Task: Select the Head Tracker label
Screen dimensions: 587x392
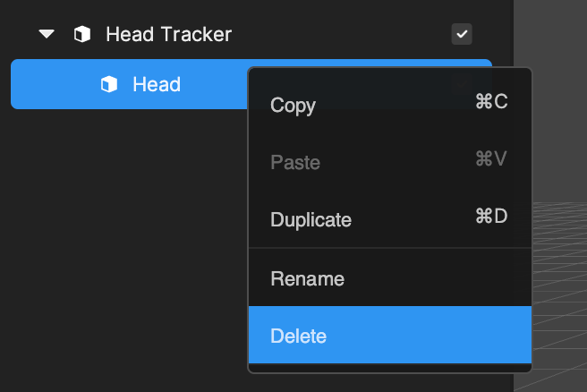Action: pyautogui.click(x=169, y=34)
